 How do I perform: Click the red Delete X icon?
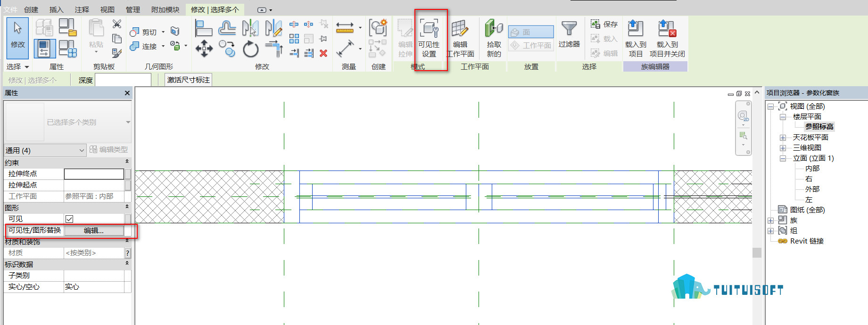[x=323, y=53]
